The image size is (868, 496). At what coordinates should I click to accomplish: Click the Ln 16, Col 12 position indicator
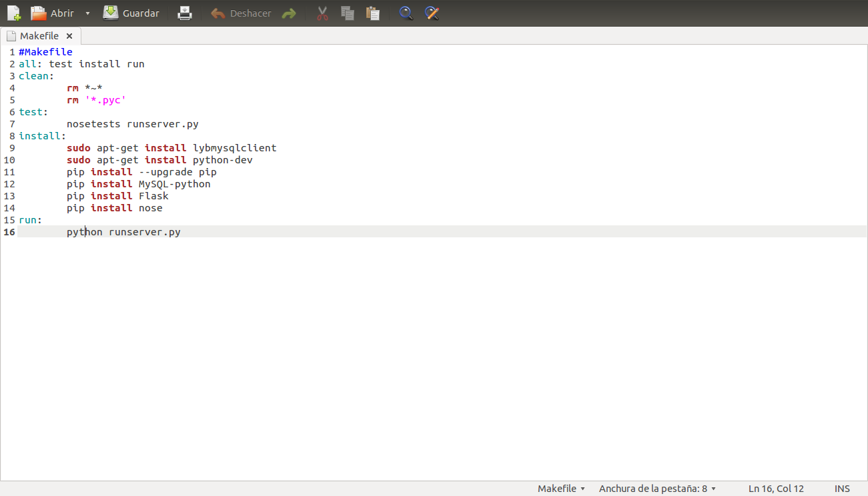pos(776,488)
